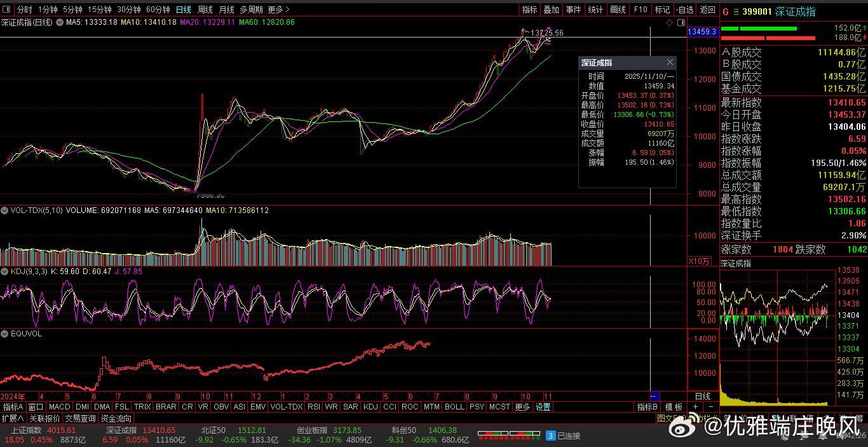
Task: Open 设置 settings tab
Action: (543, 407)
